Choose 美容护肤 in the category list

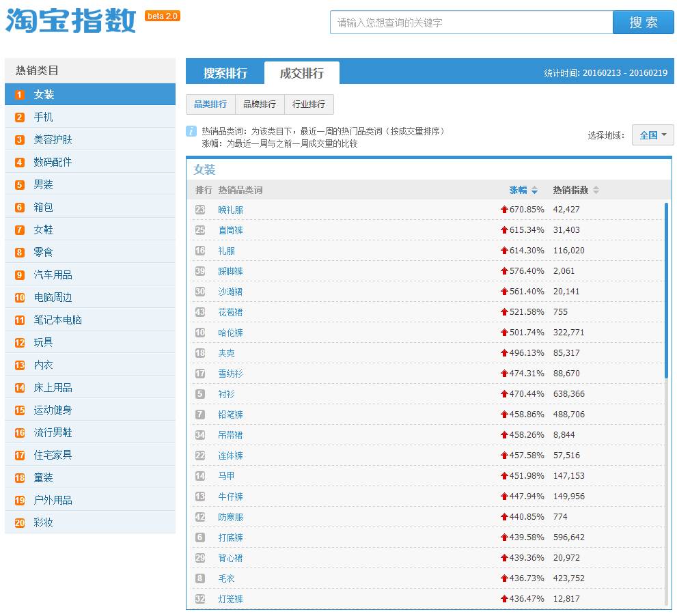90,139
